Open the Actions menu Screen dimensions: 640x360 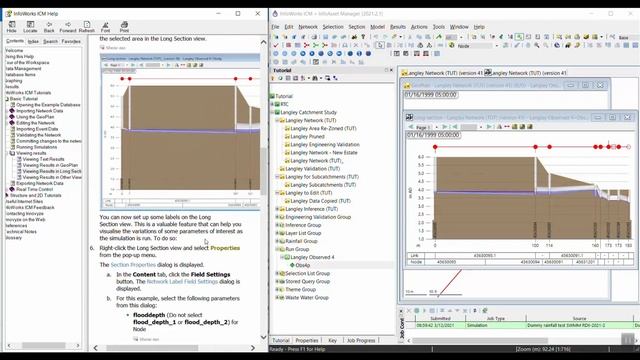click(x=419, y=27)
